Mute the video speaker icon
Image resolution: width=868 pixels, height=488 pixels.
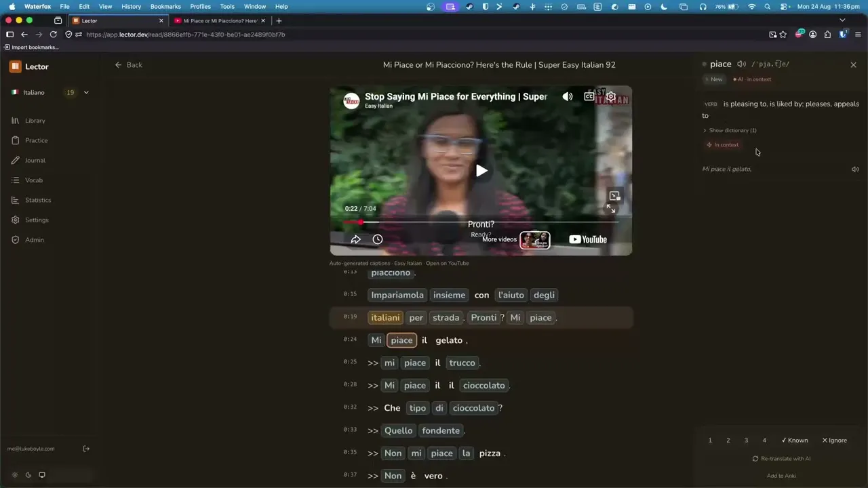coord(568,97)
